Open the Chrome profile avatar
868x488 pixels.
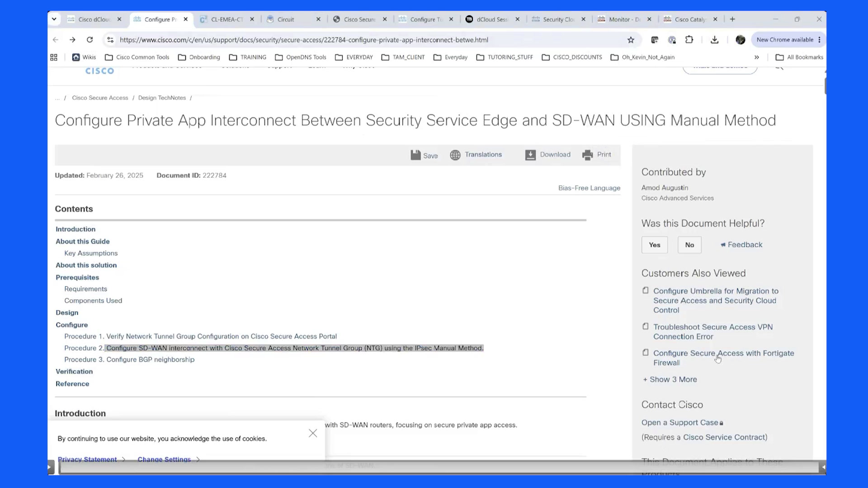(740, 40)
